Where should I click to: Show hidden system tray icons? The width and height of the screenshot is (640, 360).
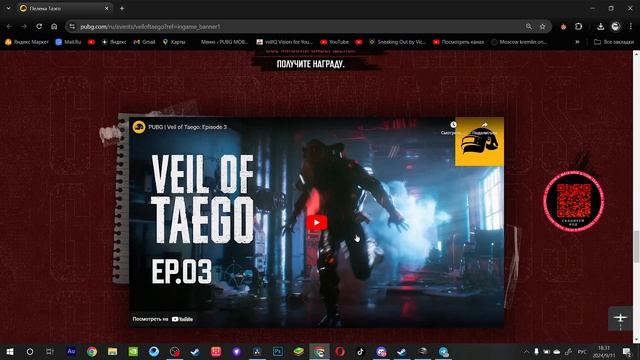(527, 351)
